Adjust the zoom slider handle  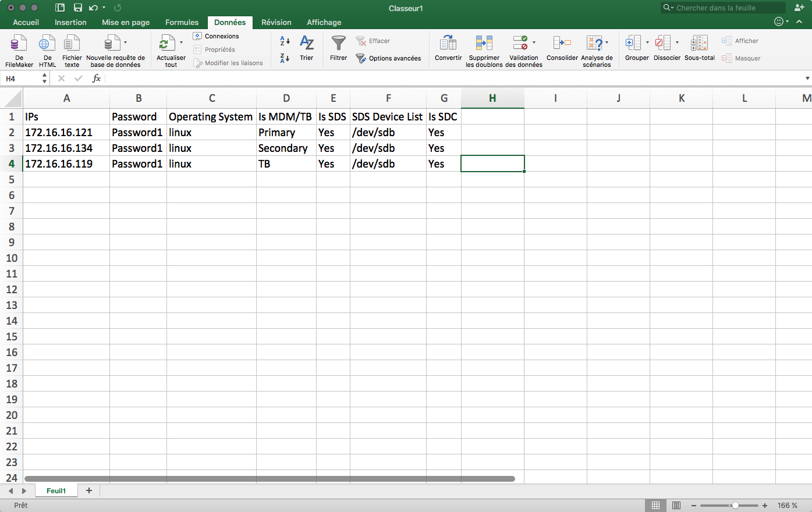(735, 506)
